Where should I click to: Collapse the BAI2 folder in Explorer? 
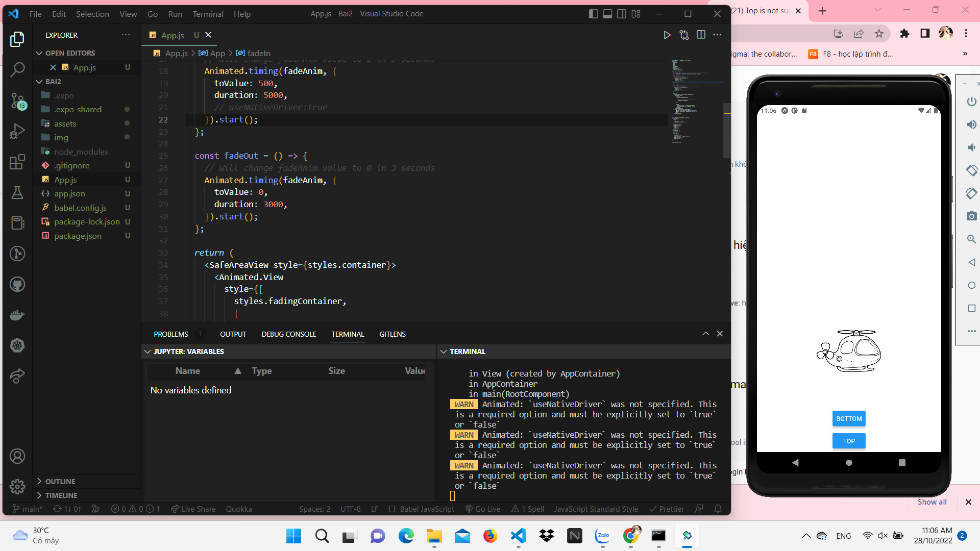tap(39, 81)
